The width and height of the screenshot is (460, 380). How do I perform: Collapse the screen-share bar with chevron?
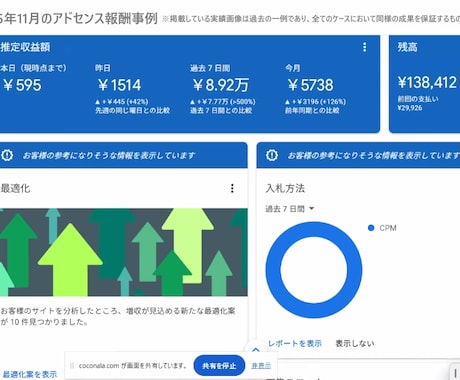(x=256, y=350)
